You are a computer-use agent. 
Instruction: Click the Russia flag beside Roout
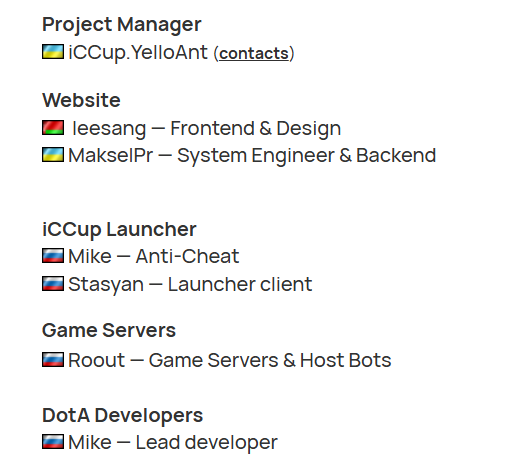(53, 360)
